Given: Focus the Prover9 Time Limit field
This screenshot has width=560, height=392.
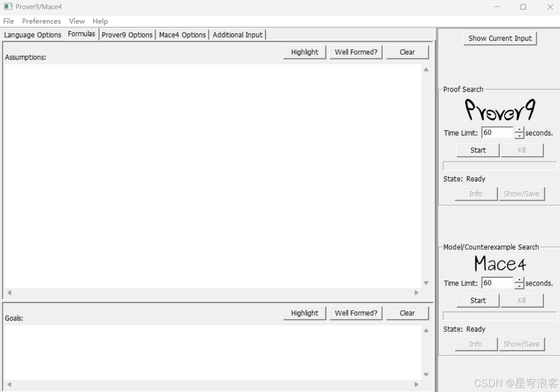Looking at the screenshot, I should coord(497,133).
